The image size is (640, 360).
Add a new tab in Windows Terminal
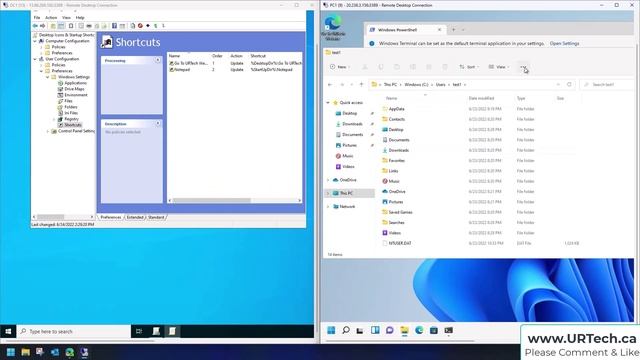(x=453, y=30)
